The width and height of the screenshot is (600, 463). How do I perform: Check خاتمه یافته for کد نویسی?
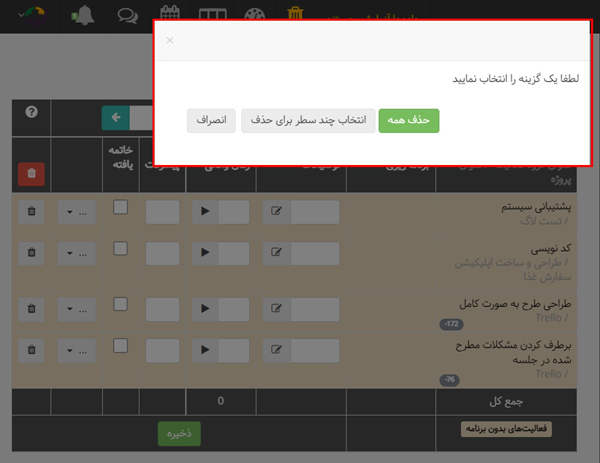pyautogui.click(x=121, y=248)
